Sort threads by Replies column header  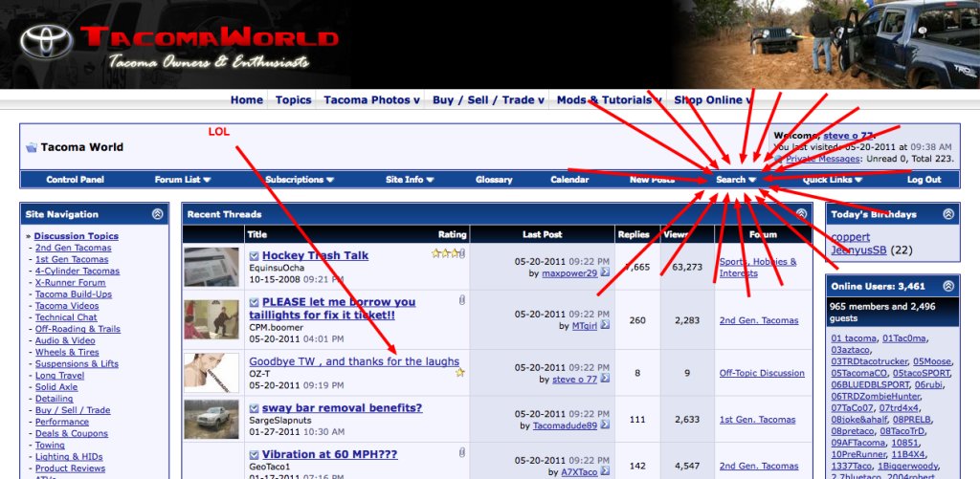pos(634,235)
